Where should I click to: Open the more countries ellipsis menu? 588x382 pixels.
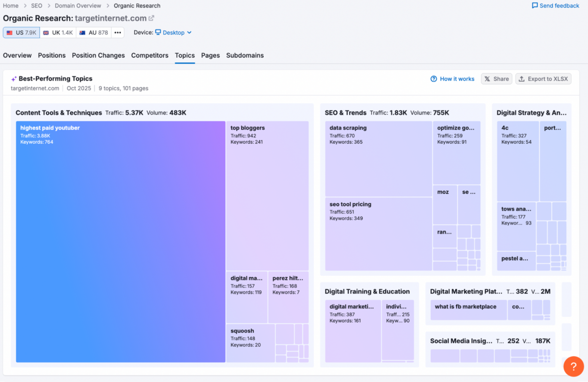[118, 33]
